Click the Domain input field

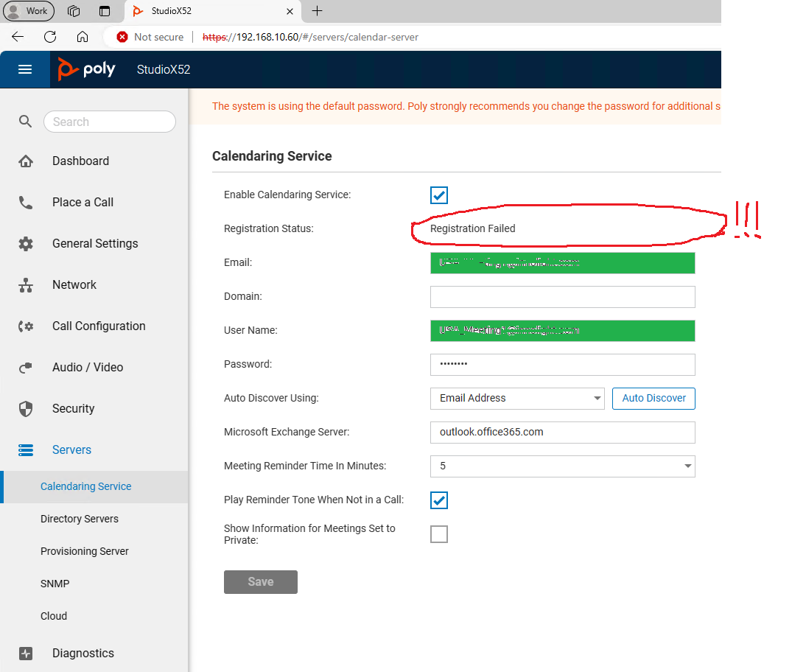point(563,297)
